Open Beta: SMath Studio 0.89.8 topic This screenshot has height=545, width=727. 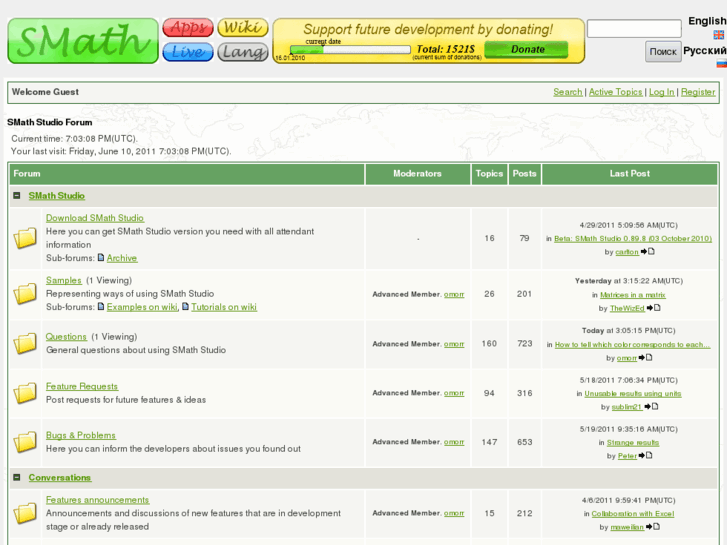(x=633, y=238)
